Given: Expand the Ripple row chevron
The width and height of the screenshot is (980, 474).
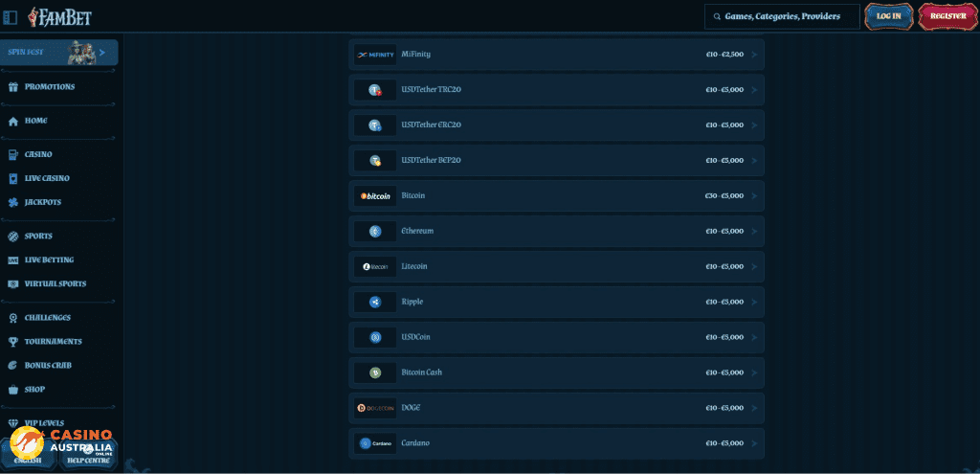Looking at the screenshot, I should pyautogui.click(x=754, y=302).
